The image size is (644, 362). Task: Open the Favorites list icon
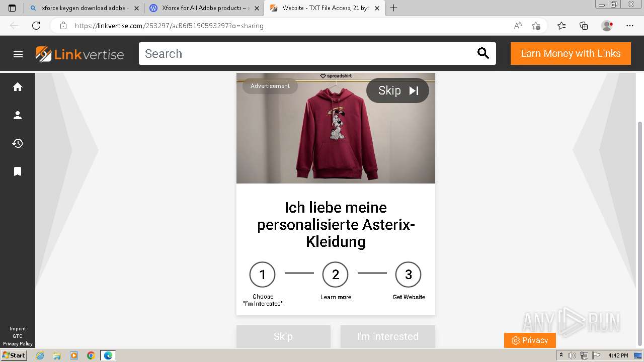tap(561, 26)
